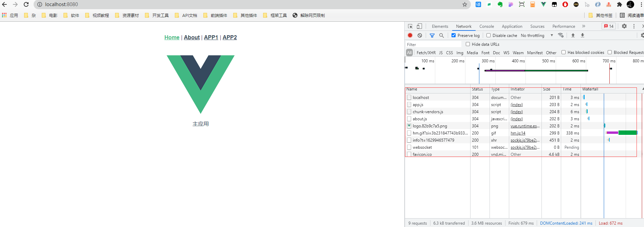
Task: Open the Performance tab
Action: [x=564, y=26]
